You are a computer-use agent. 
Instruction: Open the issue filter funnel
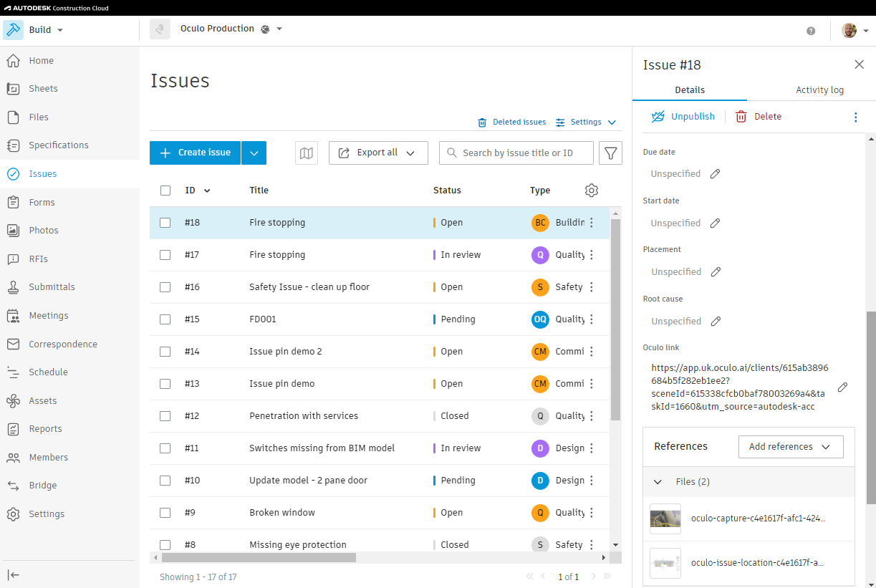[610, 153]
